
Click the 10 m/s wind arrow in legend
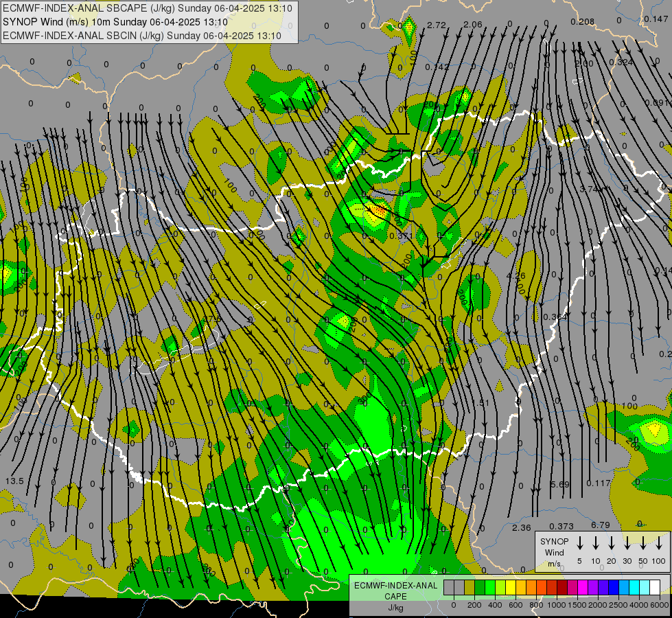click(595, 542)
